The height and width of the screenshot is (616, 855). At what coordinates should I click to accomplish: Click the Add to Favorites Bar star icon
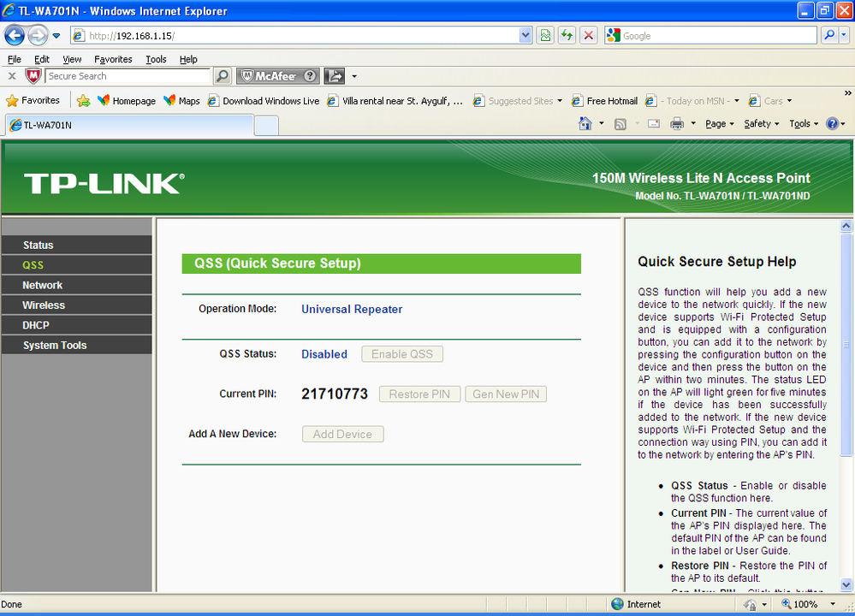(83, 101)
